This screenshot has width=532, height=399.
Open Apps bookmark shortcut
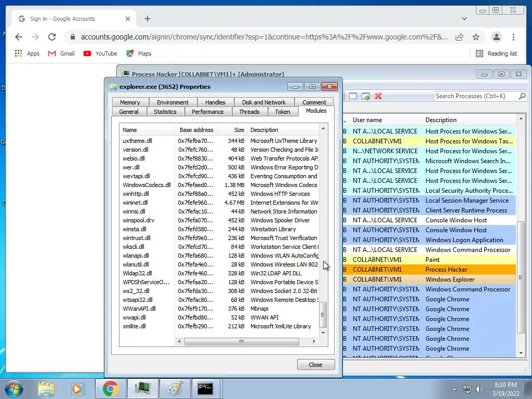coord(27,54)
